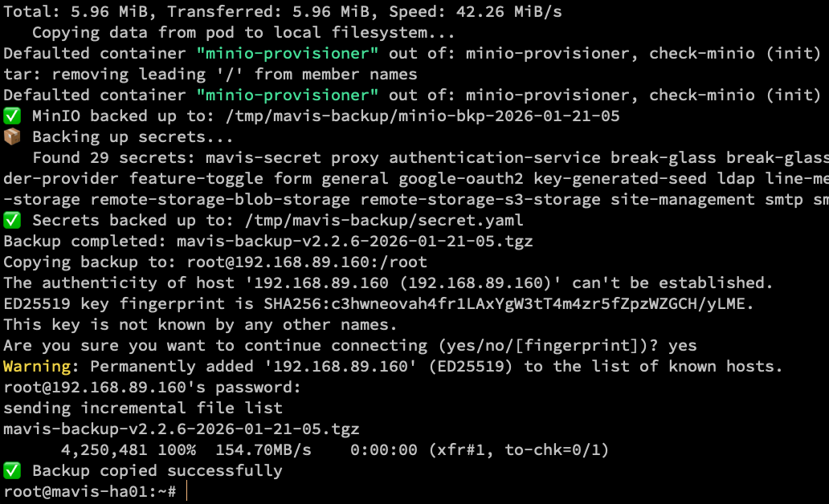Click the package emoji before Backing up secrets
The image size is (829, 504).
(11, 137)
